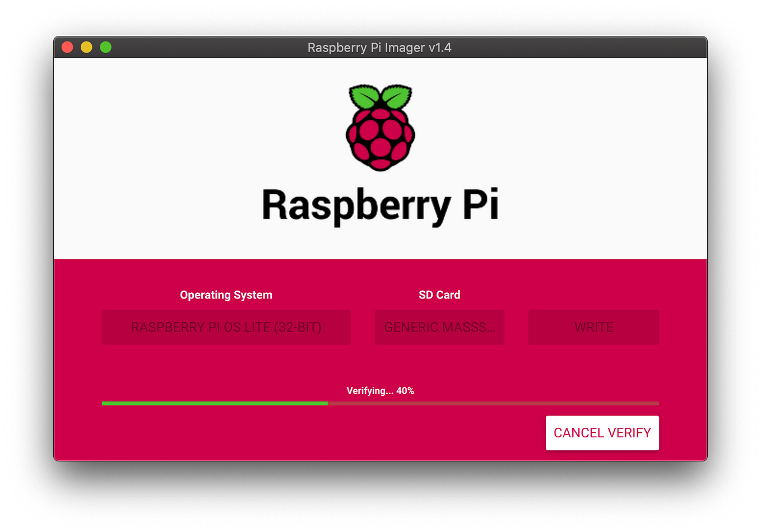Image resolution: width=761 pixels, height=532 pixels.
Task: Click the Operating System heading
Action: point(226,295)
